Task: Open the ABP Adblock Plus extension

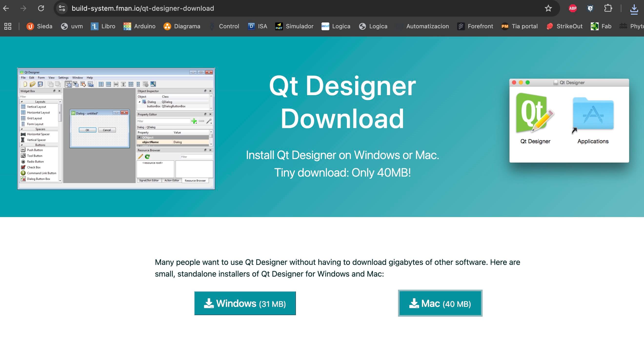Action: coord(573,8)
